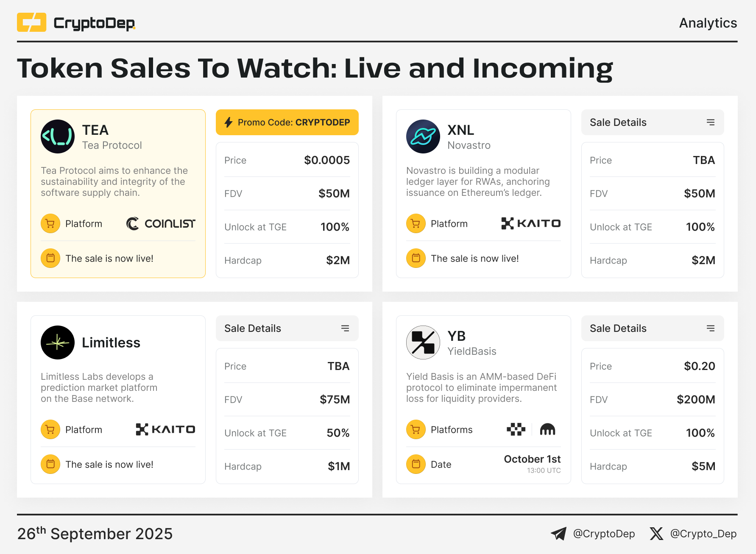Click the cart icon beside Platforms in YB card

click(416, 429)
